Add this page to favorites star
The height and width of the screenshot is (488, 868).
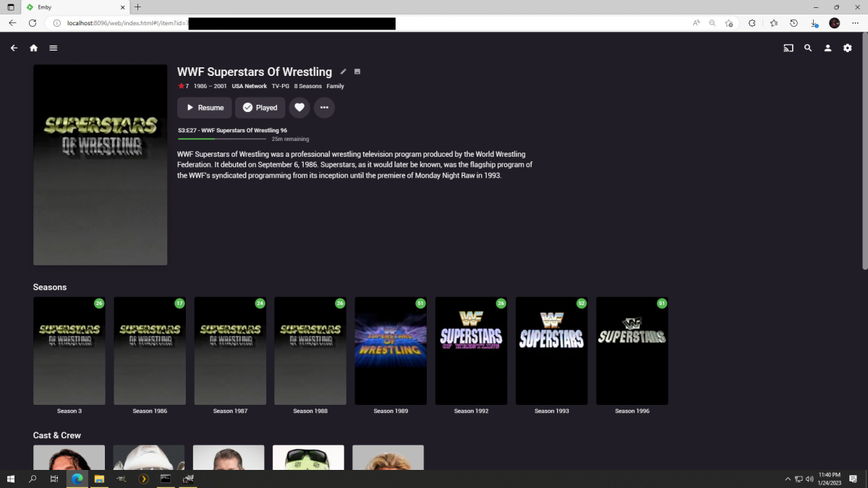tap(728, 23)
